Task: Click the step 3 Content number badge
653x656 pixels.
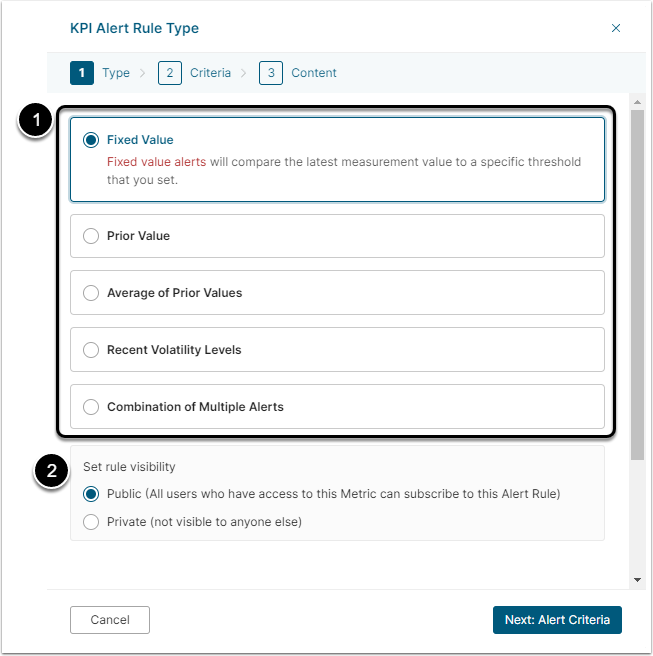Action: [271, 73]
